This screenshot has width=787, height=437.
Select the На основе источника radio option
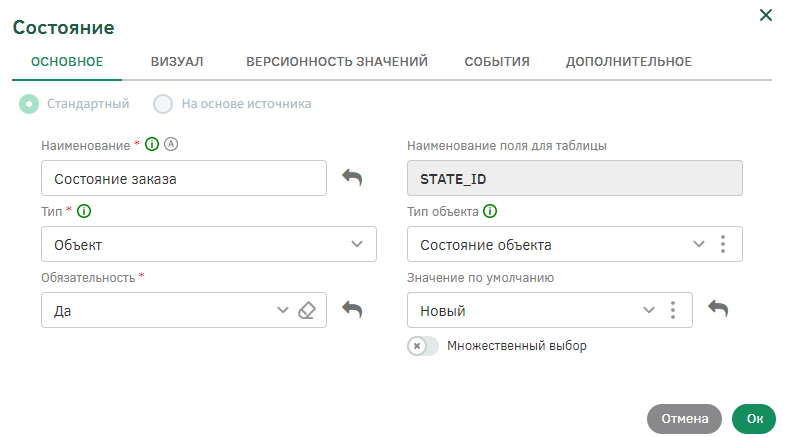point(163,103)
